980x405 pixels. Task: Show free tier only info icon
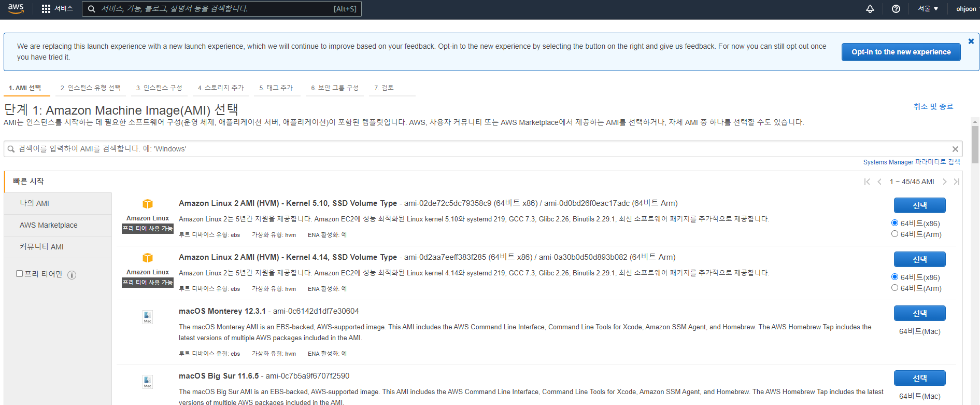click(x=72, y=275)
